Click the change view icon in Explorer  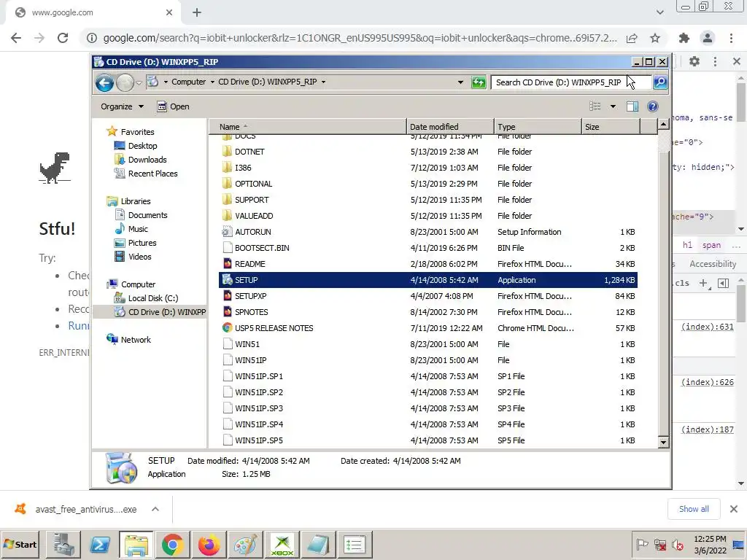point(595,106)
